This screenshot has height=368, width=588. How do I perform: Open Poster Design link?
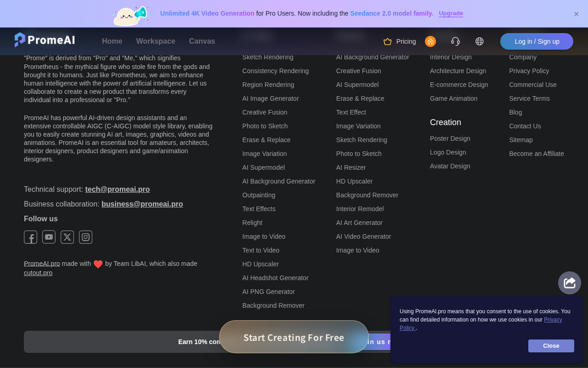click(450, 138)
